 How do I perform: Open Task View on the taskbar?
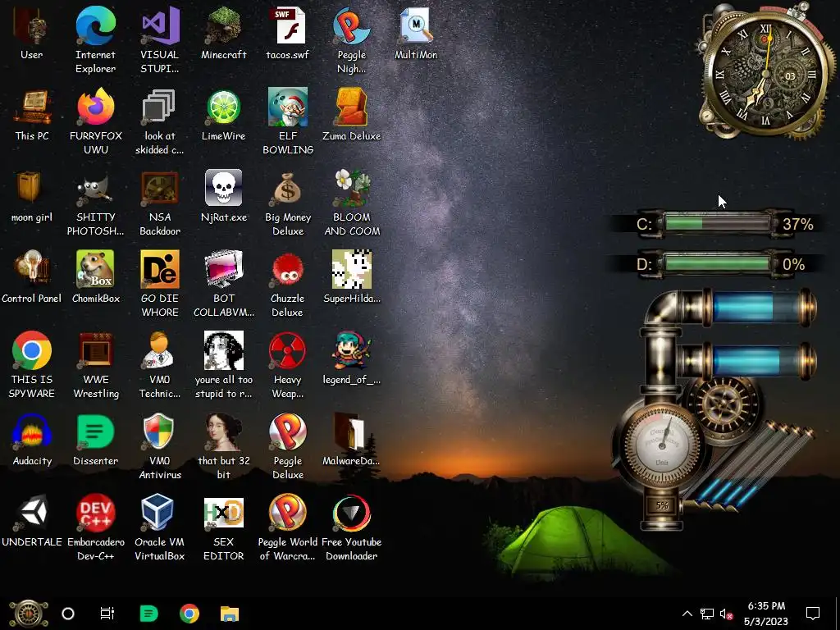pyautogui.click(x=107, y=614)
